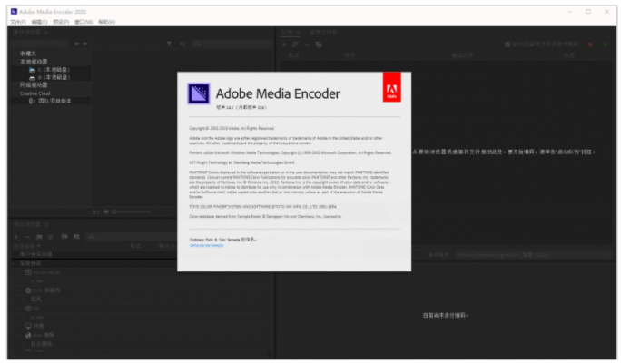This screenshot has height=364, width=621.
Task: Click the red stop queue button
Action: coord(590,44)
